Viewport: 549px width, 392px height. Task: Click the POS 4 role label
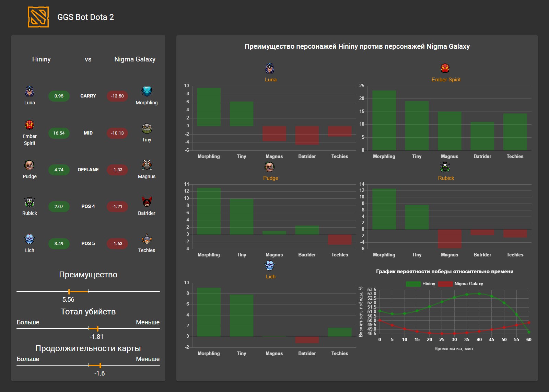[88, 206]
